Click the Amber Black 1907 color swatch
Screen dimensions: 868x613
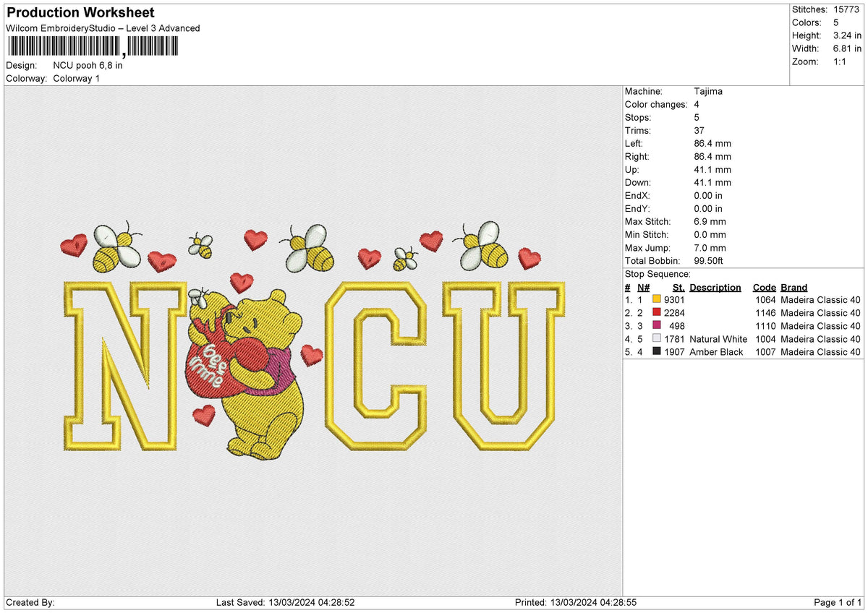[x=657, y=351]
